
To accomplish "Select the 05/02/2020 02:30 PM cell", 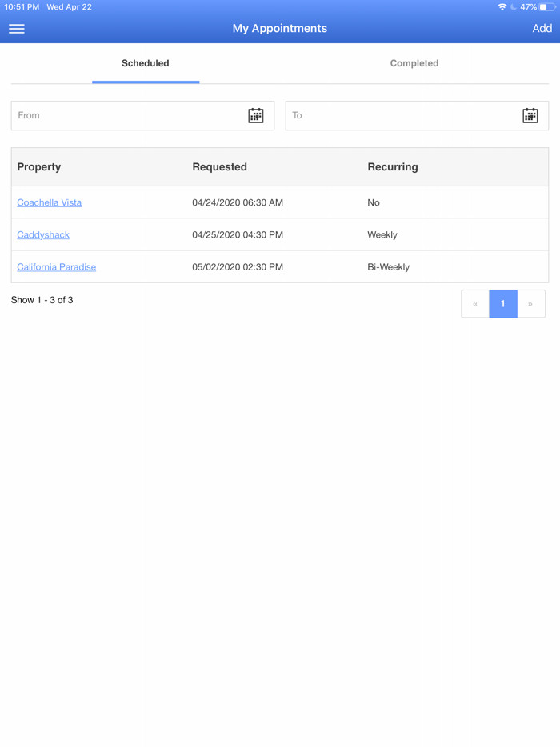I will click(238, 267).
